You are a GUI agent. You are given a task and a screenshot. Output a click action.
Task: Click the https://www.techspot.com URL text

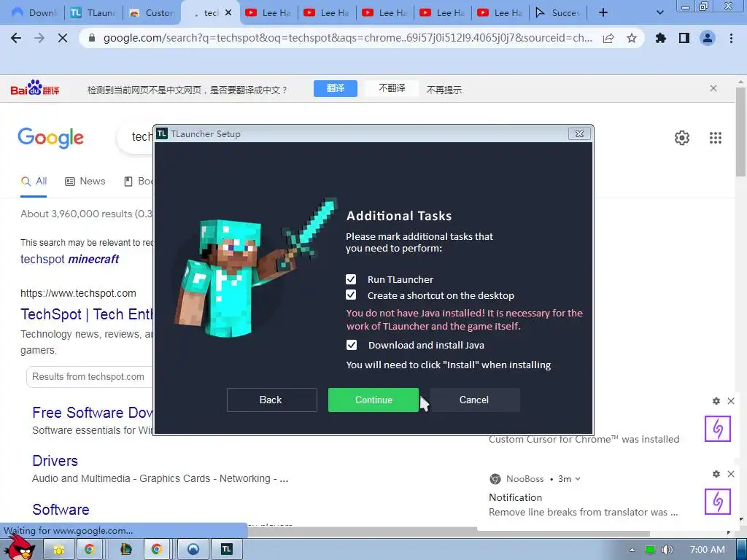coord(78,293)
